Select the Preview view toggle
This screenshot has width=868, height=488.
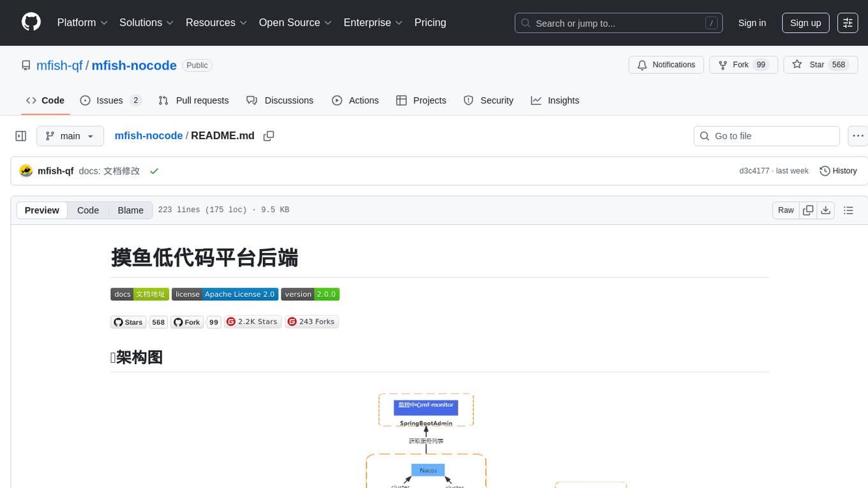pos(42,210)
